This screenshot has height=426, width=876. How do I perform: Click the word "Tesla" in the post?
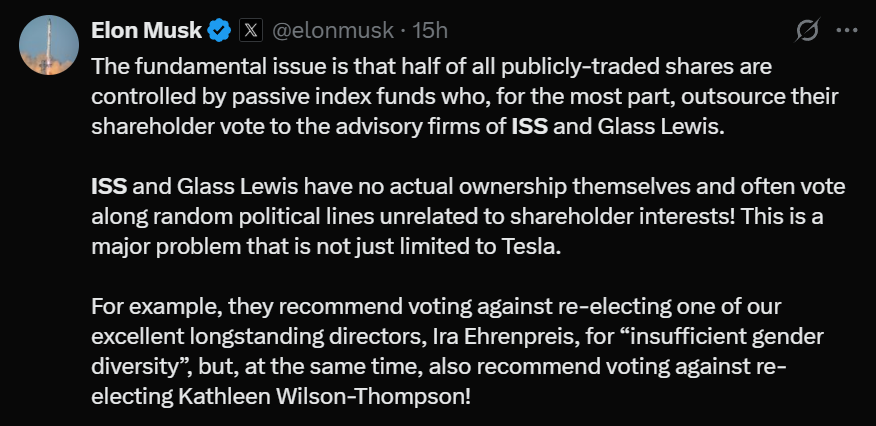click(x=532, y=247)
